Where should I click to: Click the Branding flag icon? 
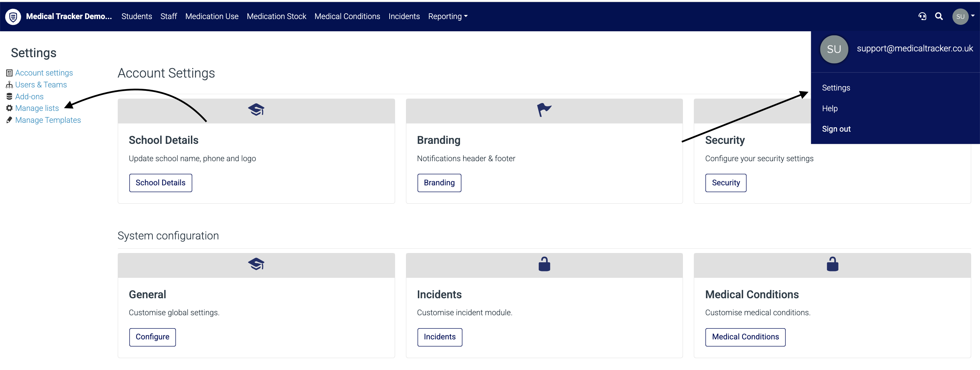544,110
